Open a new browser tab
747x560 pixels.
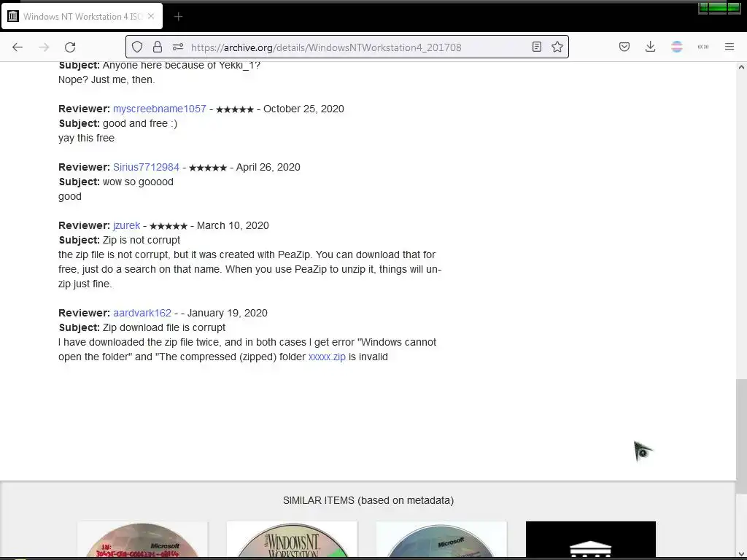[178, 17]
